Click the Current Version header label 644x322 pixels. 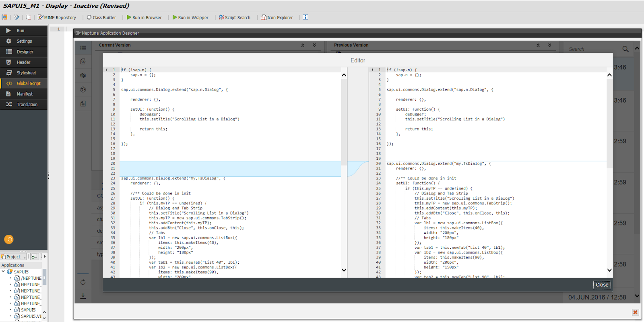coord(115,45)
